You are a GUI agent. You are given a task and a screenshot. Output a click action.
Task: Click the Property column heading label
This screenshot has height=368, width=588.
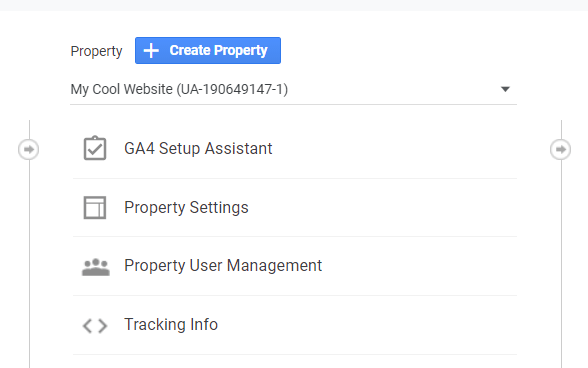point(96,51)
